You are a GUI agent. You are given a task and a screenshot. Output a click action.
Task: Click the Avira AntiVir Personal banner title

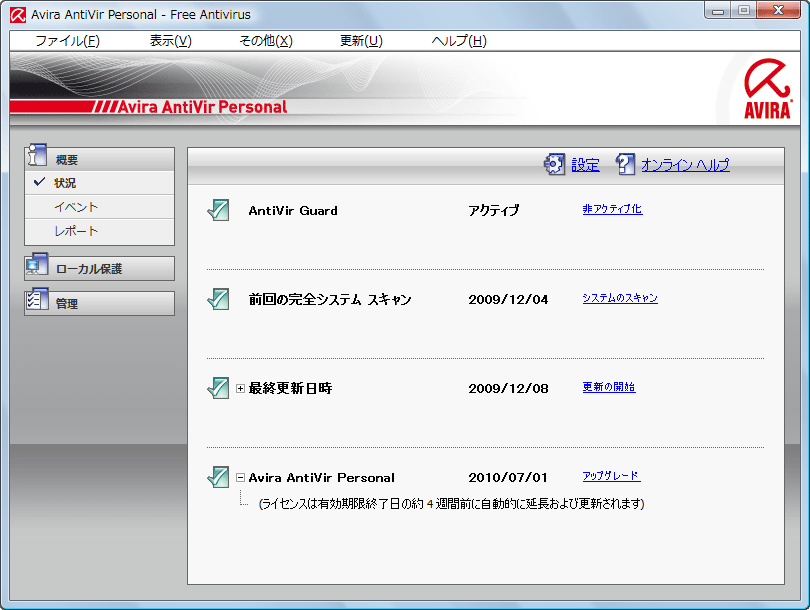click(x=202, y=107)
